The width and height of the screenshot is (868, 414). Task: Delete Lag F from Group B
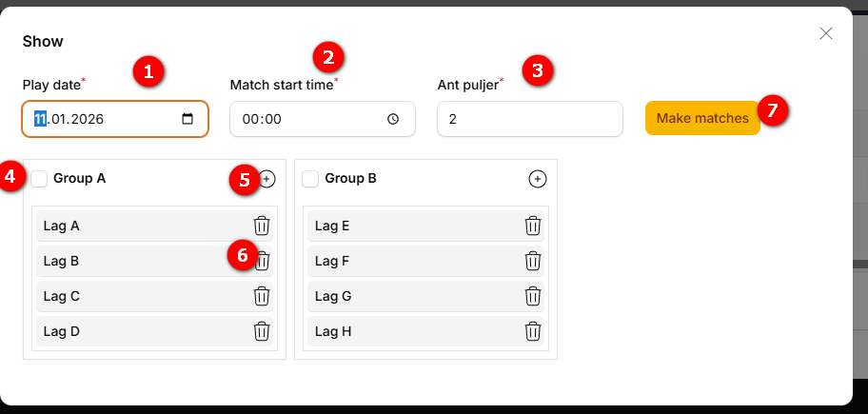[x=533, y=261]
